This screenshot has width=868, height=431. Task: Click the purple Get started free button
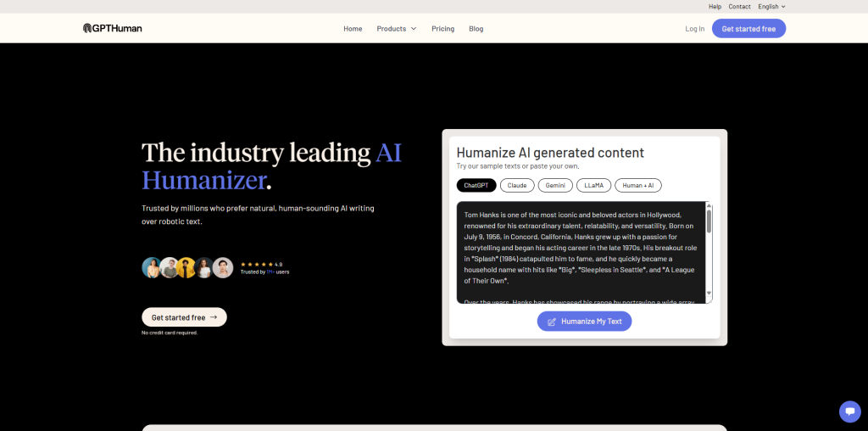pos(748,28)
